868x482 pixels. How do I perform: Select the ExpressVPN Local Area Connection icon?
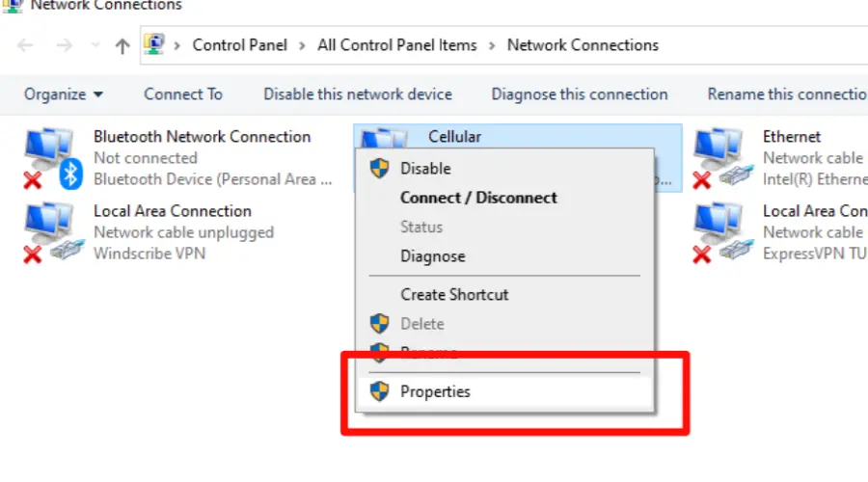tap(721, 232)
